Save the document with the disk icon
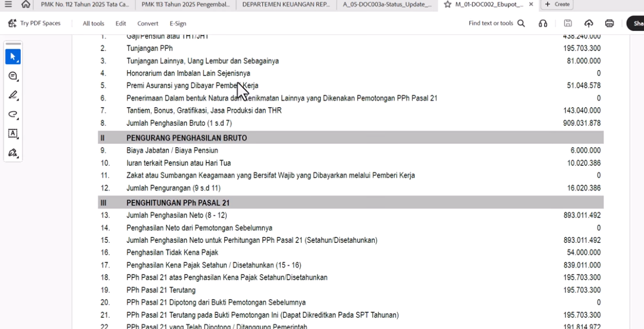Viewport: 644px width, 329px height. click(x=568, y=23)
